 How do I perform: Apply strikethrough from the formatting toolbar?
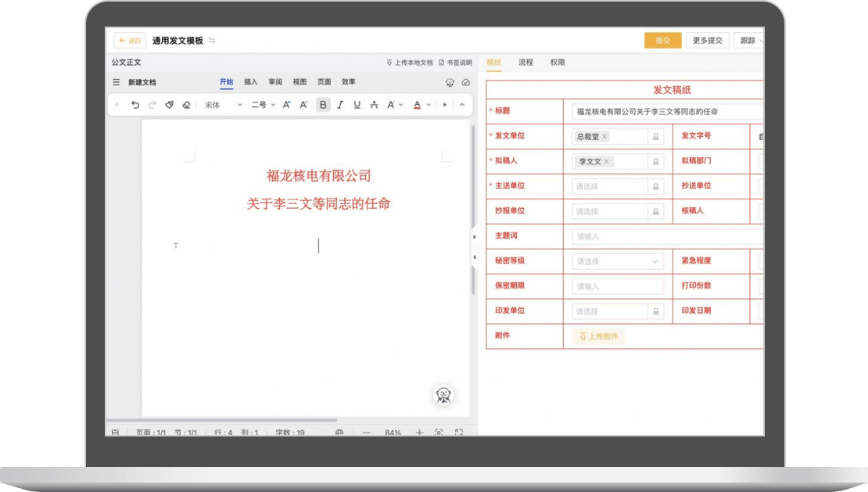pyautogui.click(x=374, y=105)
